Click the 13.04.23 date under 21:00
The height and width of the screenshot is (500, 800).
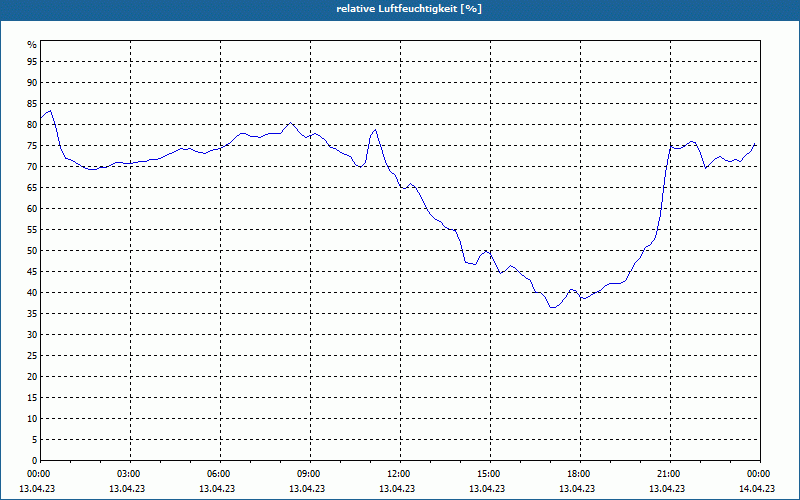point(667,489)
